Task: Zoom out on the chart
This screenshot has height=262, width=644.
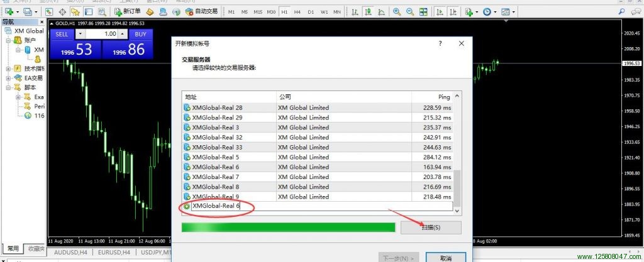Action: point(410,12)
